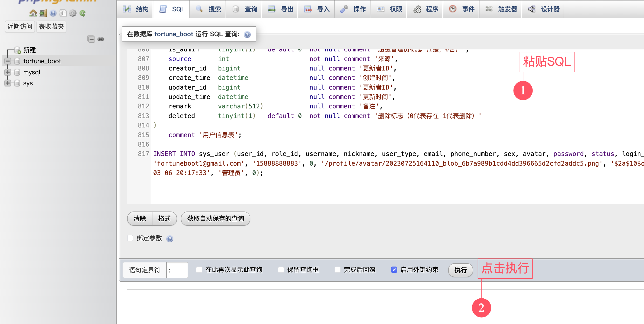The width and height of the screenshot is (644, 324).
Task: Expand the mysql database tree node
Action: coord(8,72)
